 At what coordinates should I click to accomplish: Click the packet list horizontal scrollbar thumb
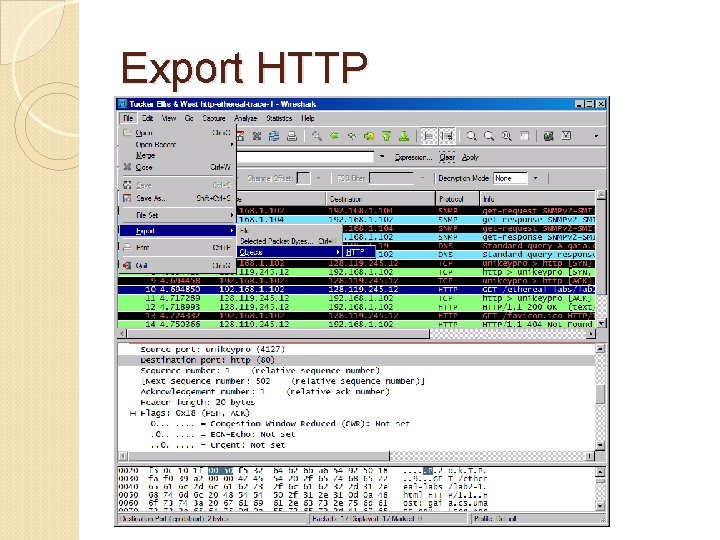(x=278, y=334)
